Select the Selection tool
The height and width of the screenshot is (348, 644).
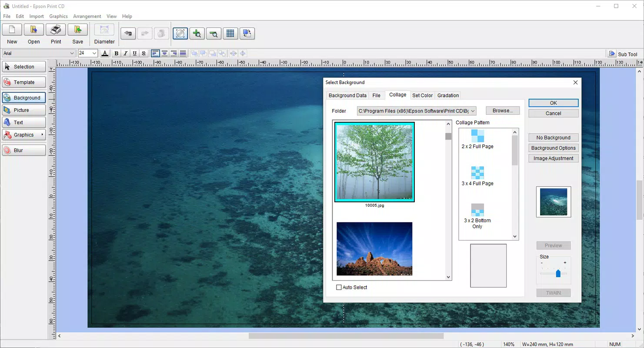[x=24, y=67]
